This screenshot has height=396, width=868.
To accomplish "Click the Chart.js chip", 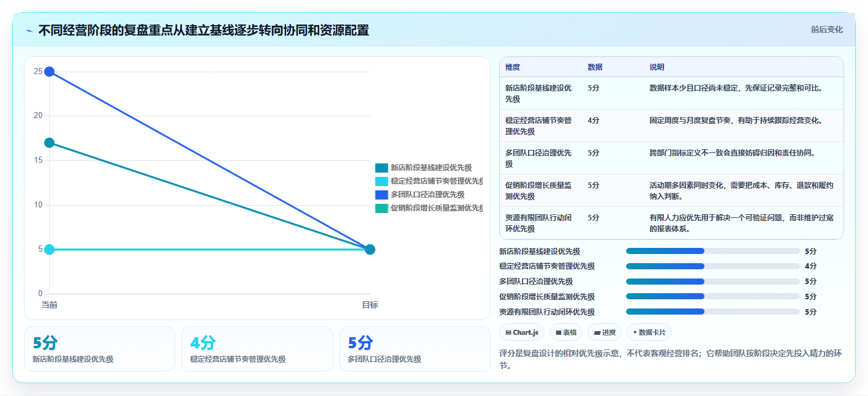I will [x=522, y=332].
